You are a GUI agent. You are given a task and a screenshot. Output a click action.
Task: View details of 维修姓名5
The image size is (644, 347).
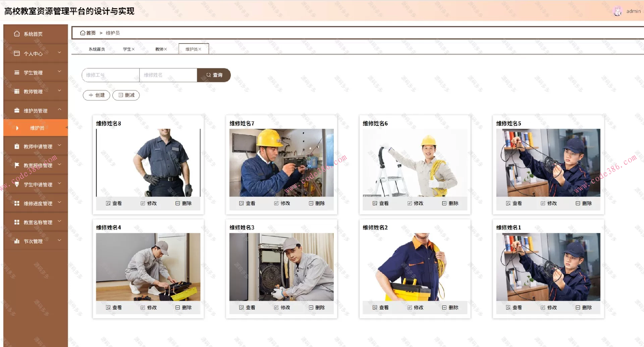point(514,203)
